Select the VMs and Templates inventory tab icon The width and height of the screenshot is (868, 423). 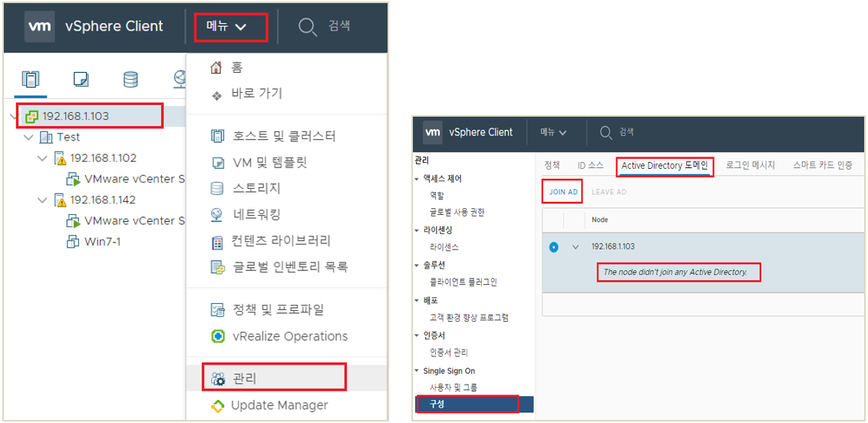pos(81,81)
